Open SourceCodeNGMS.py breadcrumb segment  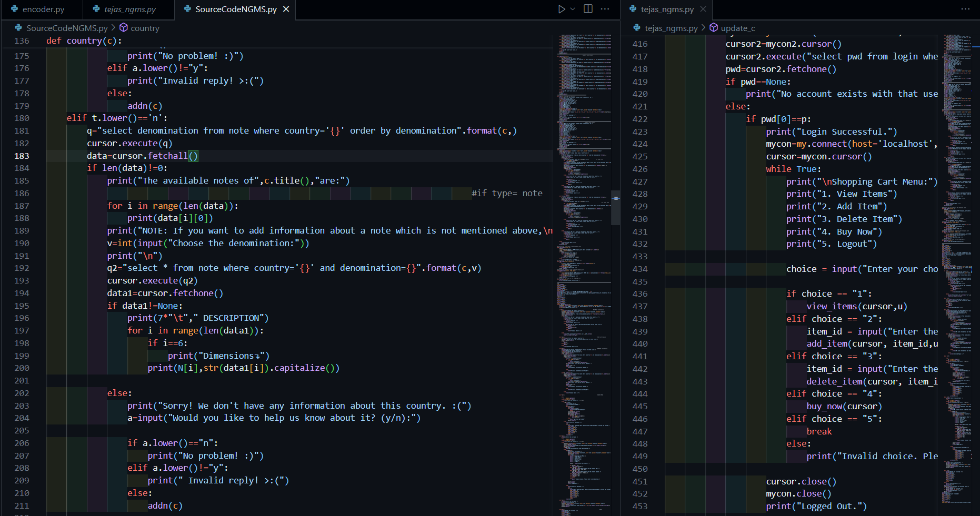[67, 28]
